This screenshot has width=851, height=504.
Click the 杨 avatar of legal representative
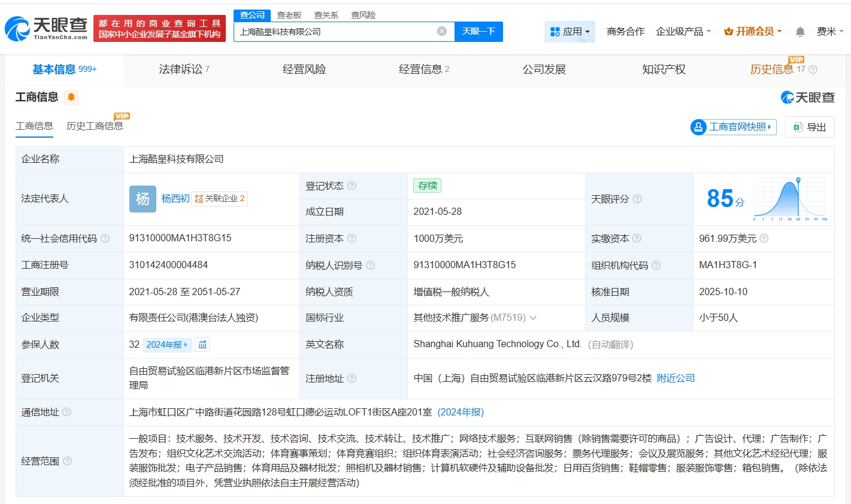143,199
